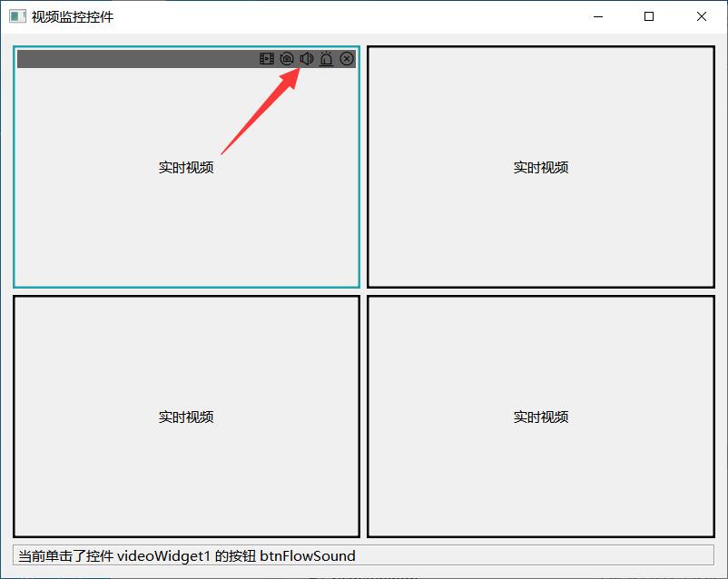Close the video with the circled X icon
The width and height of the screenshot is (728, 579).
coord(347,59)
